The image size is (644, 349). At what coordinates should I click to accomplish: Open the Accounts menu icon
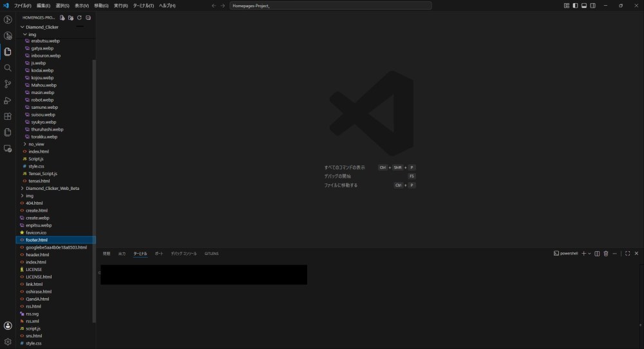point(8,326)
